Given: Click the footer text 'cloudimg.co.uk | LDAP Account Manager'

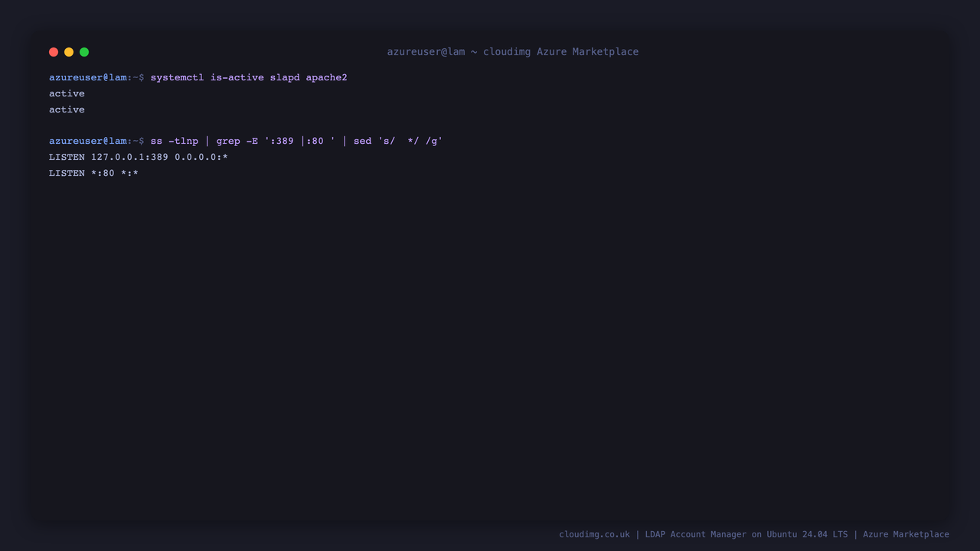Looking at the screenshot, I should coord(652,534).
